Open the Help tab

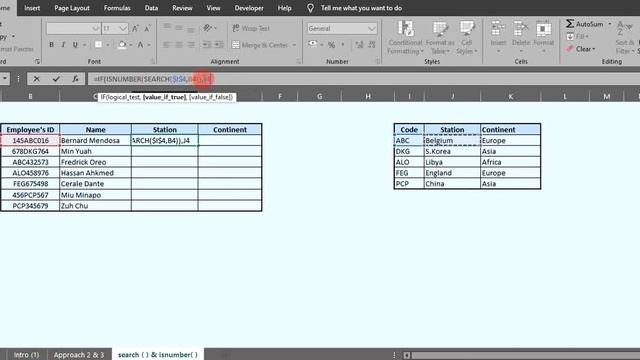coord(284,8)
